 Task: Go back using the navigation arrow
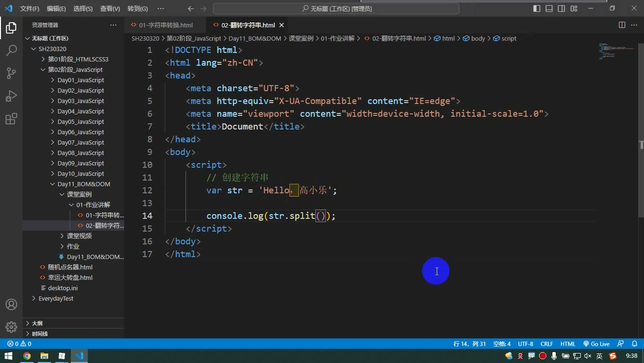tap(191, 9)
